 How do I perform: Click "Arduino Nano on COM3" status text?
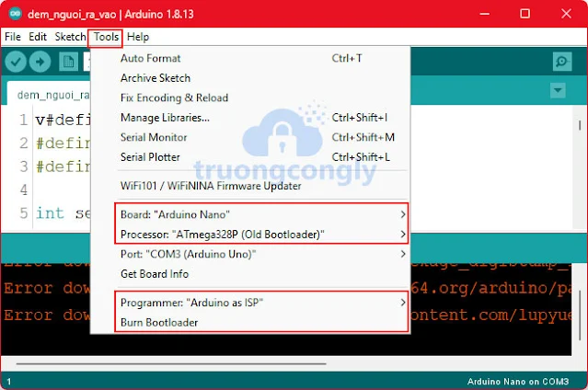[x=518, y=382]
